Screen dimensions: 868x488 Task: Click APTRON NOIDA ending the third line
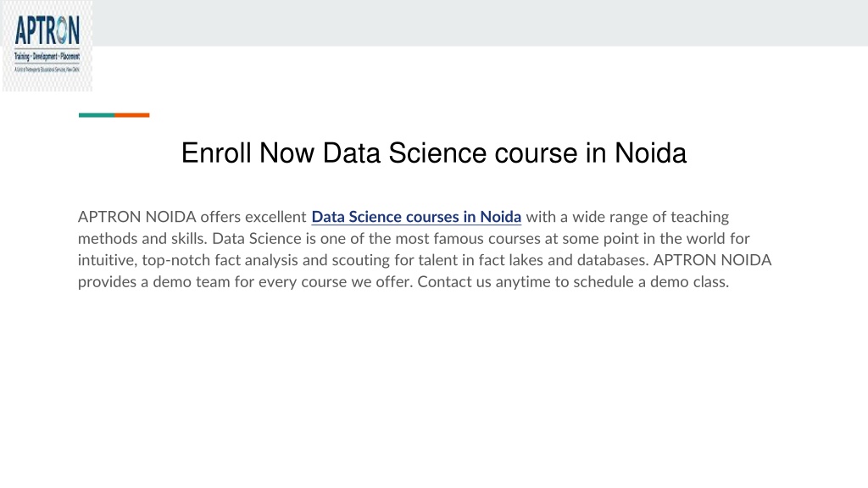pyautogui.click(x=712, y=260)
